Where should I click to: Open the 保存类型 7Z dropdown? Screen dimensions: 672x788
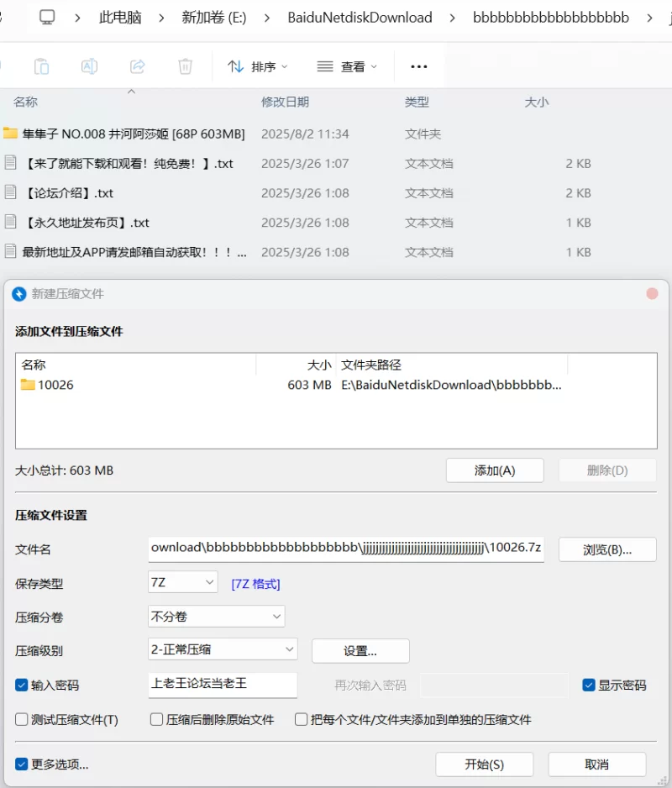point(183,582)
